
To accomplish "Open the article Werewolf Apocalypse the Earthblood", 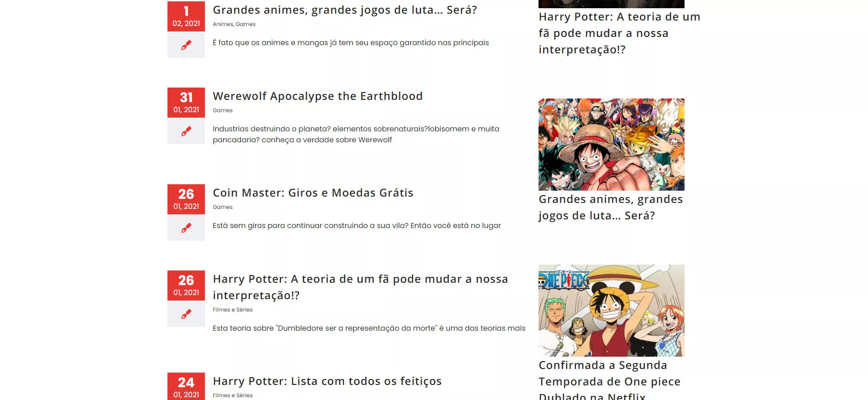I will [x=318, y=96].
